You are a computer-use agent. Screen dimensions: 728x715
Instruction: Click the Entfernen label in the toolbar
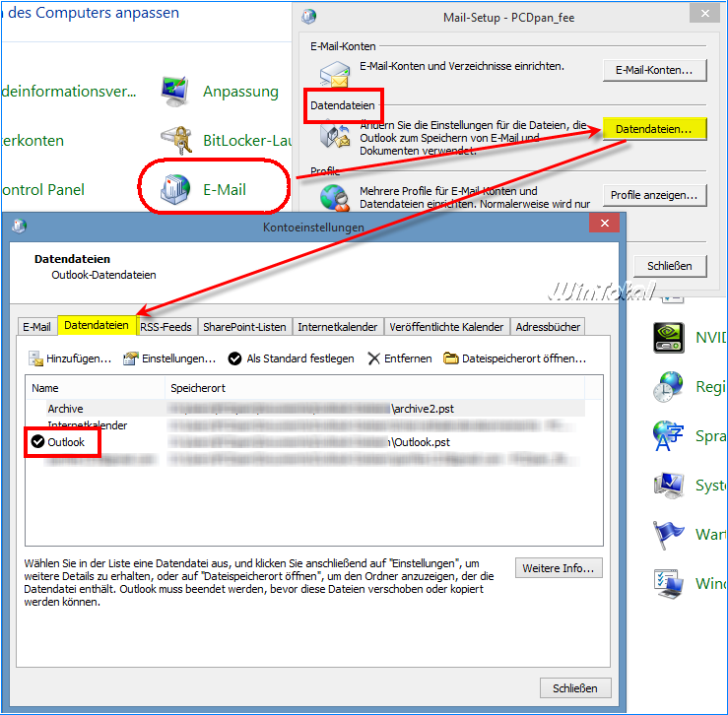pos(408,358)
